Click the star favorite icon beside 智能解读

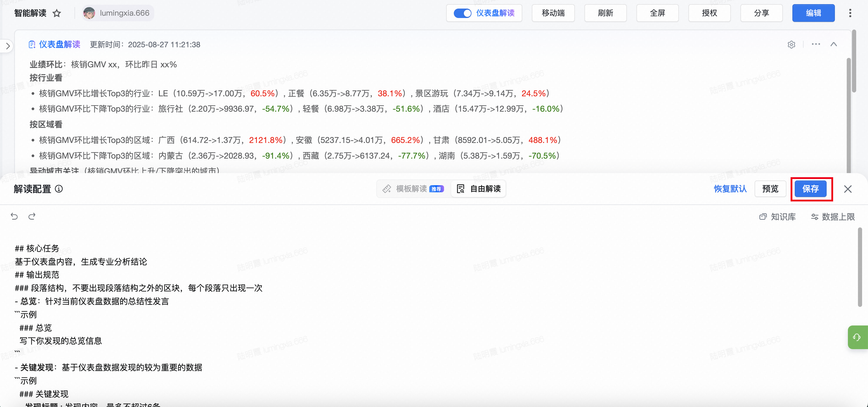[57, 13]
